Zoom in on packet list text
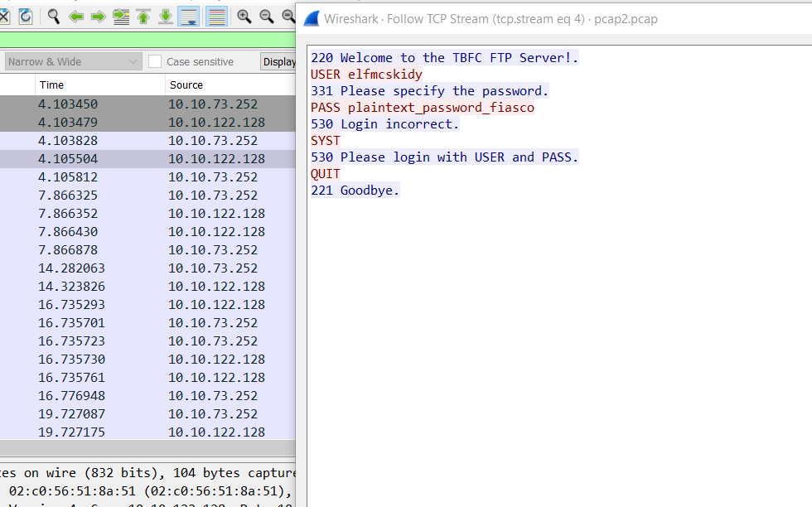The height and width of the screenshot is (507, 812). [244, 16]
